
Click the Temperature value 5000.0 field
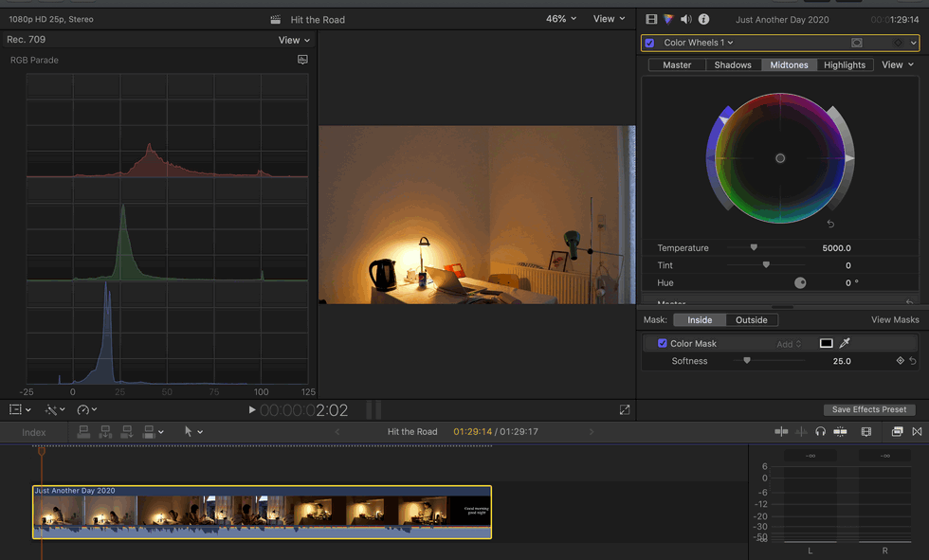[836, 248]
